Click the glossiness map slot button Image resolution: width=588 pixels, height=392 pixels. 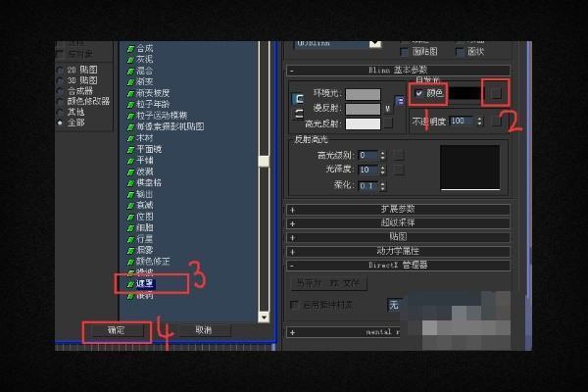coord(399,171)
